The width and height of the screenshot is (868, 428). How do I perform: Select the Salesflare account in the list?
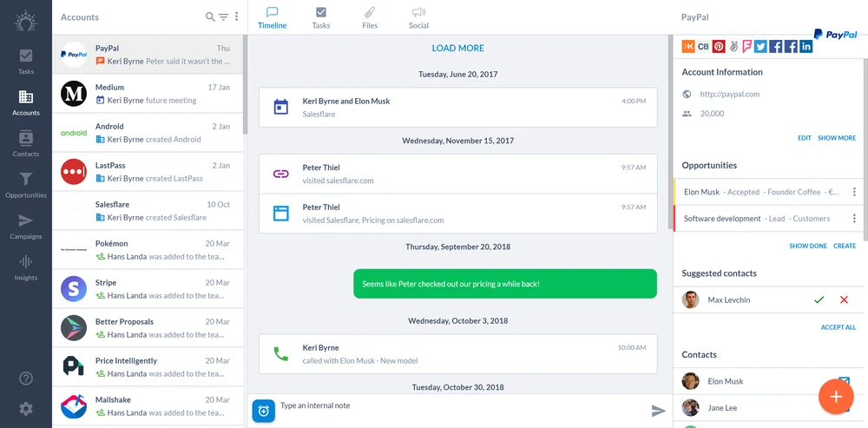[x=148, y=211]
